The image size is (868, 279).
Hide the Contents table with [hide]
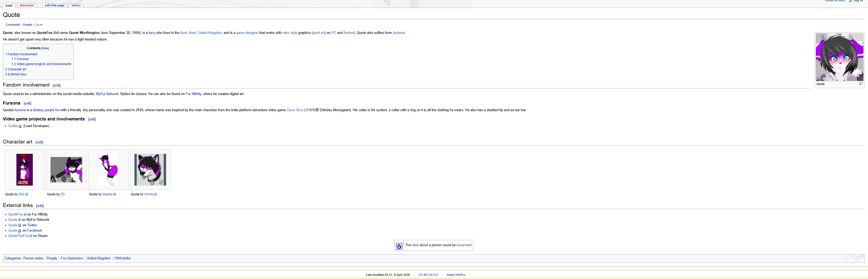tap(45, 48)
